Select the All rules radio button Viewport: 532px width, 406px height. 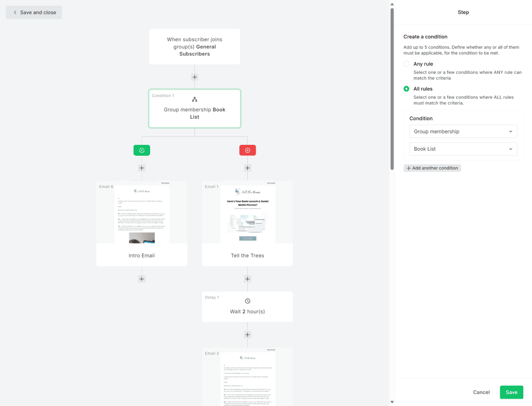tap(406, 89)
